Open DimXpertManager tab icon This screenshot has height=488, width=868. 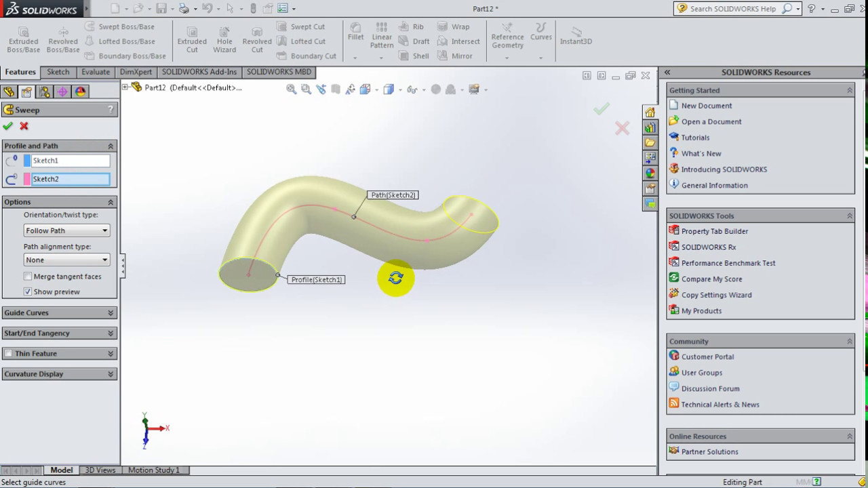pyautogui.click(x=62, y=91)
